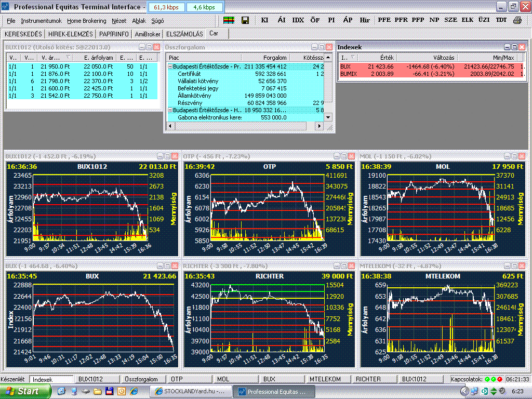This screenshot has width=532, height=399.
Task: Click the MTELEKOM intraday chart
Action: tap(443, 319)
